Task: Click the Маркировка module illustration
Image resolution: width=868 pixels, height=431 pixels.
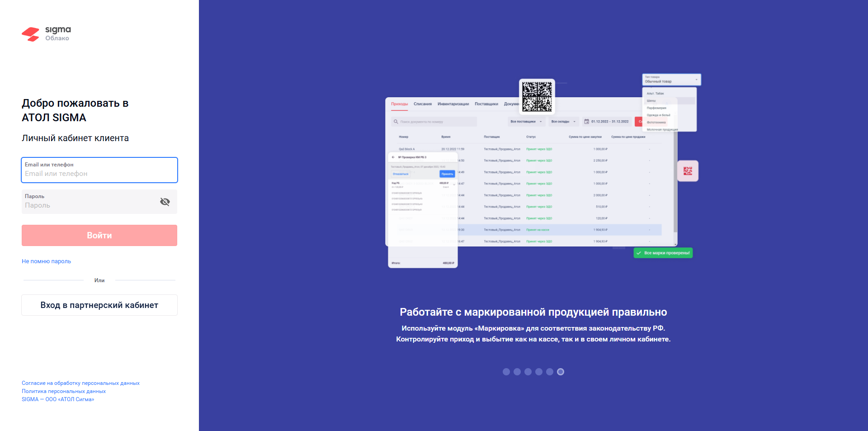Action: point(543,171)
